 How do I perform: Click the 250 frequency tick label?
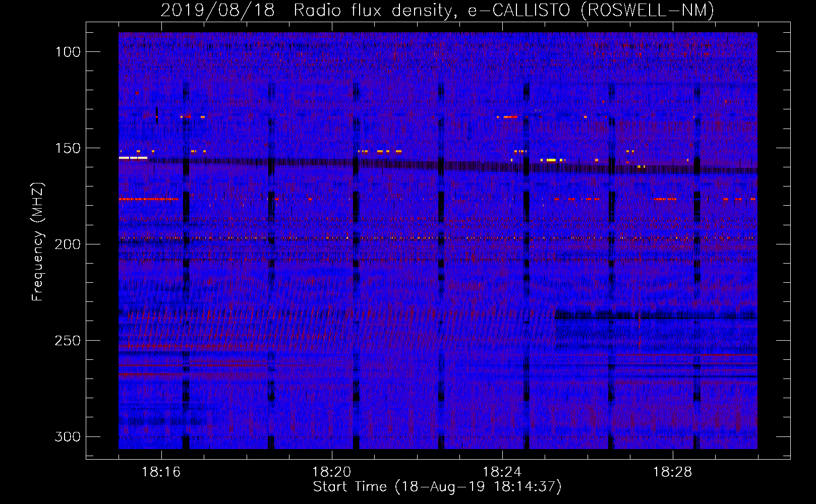(x=68, y=341)
